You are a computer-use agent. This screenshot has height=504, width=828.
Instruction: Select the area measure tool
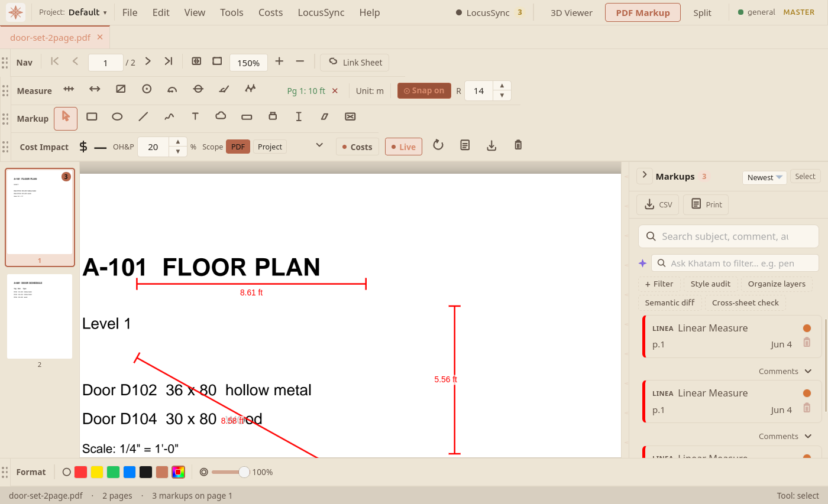121,89
